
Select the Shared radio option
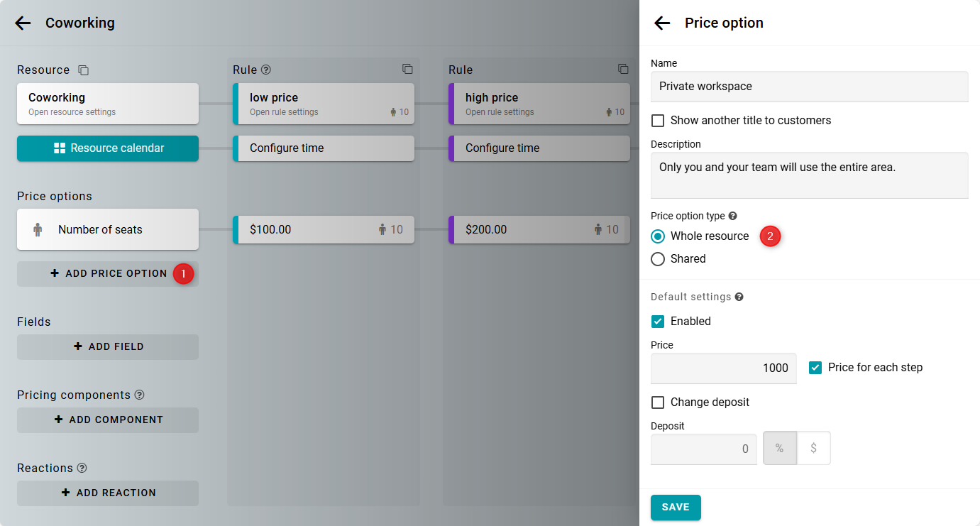[658, 259]
